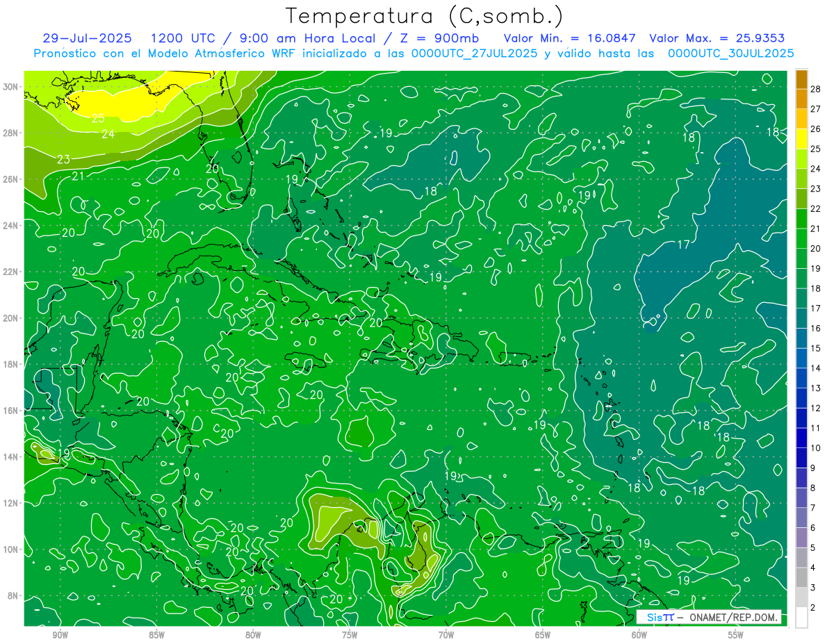
Task: Click the "24N" latitude label
Action: click(x=10, y=226)
